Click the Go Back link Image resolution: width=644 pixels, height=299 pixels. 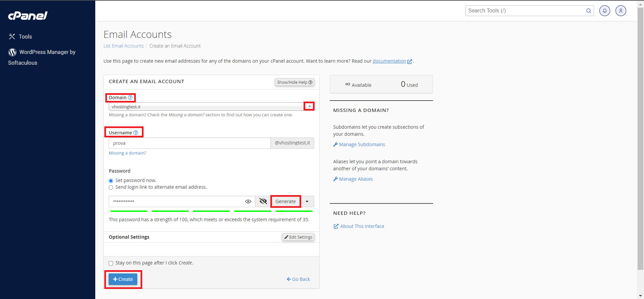(x=298, y=279)
